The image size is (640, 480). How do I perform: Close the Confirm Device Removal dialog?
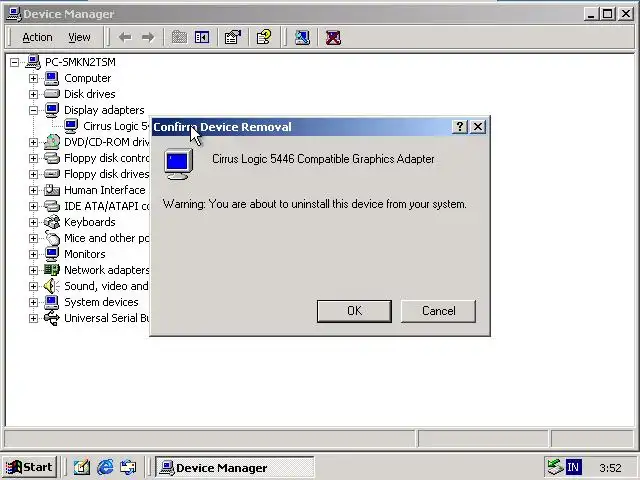coord(478,127)
